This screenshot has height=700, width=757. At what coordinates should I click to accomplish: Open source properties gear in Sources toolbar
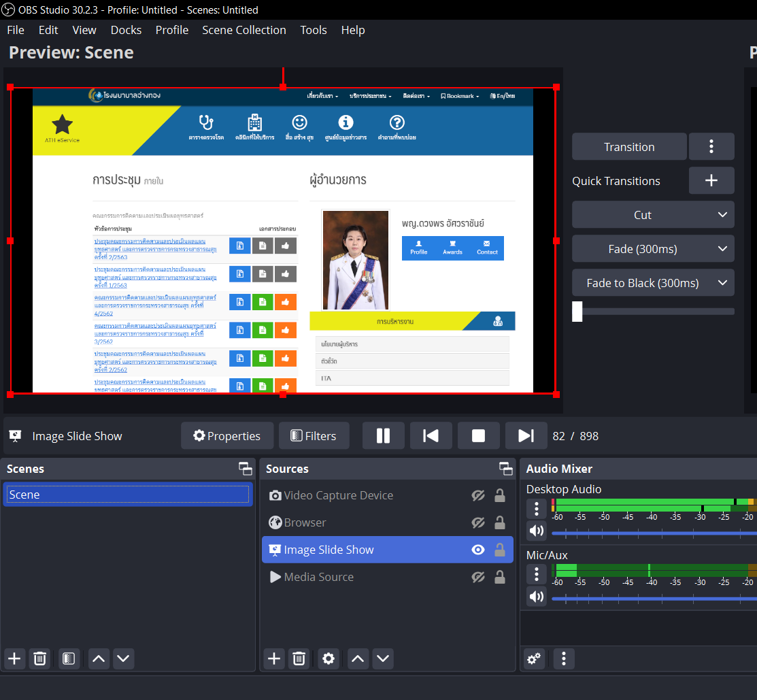[329, 659]
